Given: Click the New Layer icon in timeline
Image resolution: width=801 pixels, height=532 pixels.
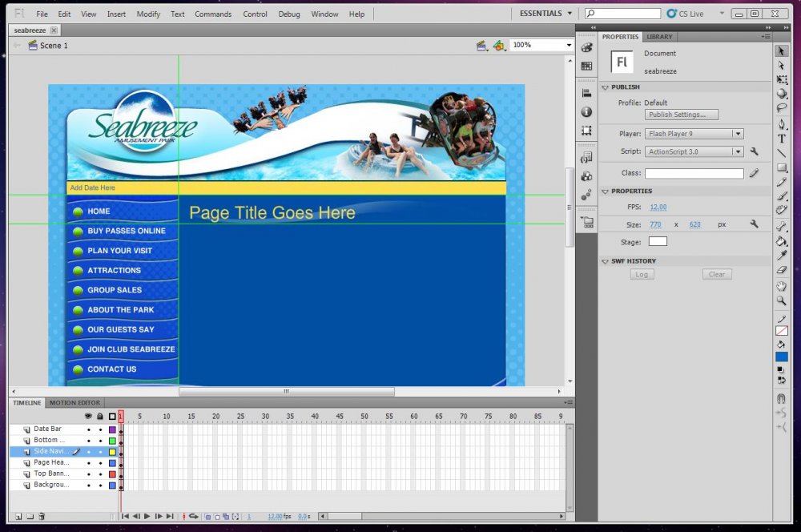Looking at the screenshot, I should [18, 517].
